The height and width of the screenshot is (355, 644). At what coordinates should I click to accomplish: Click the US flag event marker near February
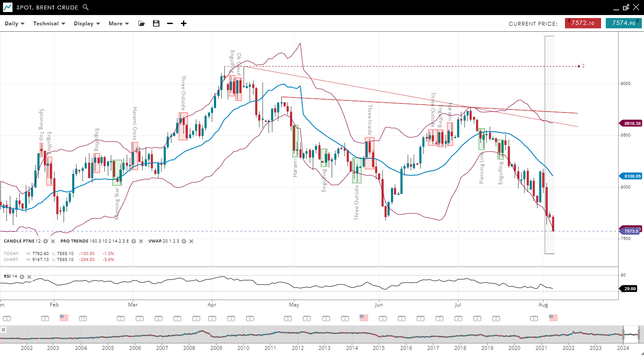(x=64, y=318)
